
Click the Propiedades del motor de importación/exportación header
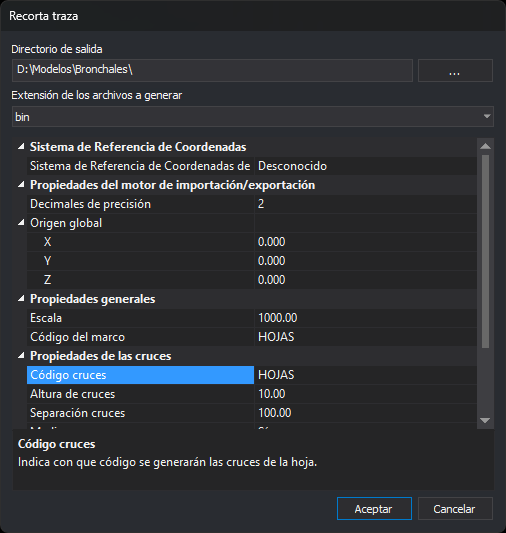click(x=173, y=185)
